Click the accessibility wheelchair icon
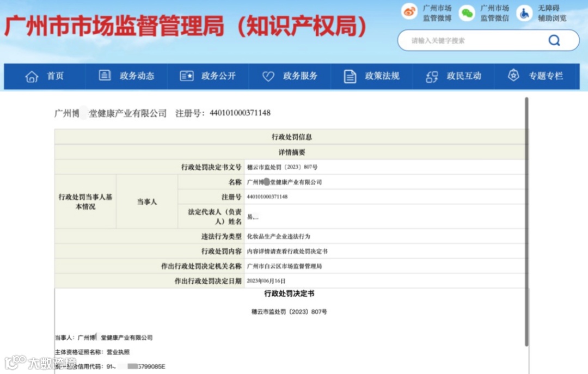The image size is (588, 374). (524, 13)
